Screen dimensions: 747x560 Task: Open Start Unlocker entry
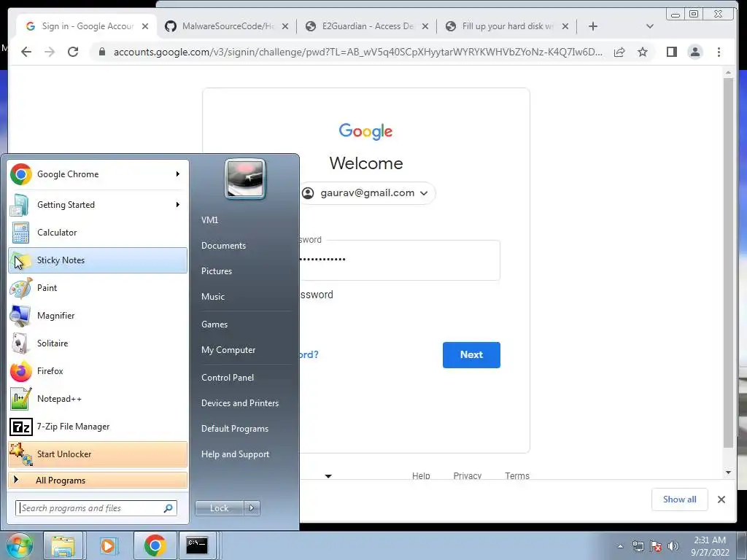[97, 454]
